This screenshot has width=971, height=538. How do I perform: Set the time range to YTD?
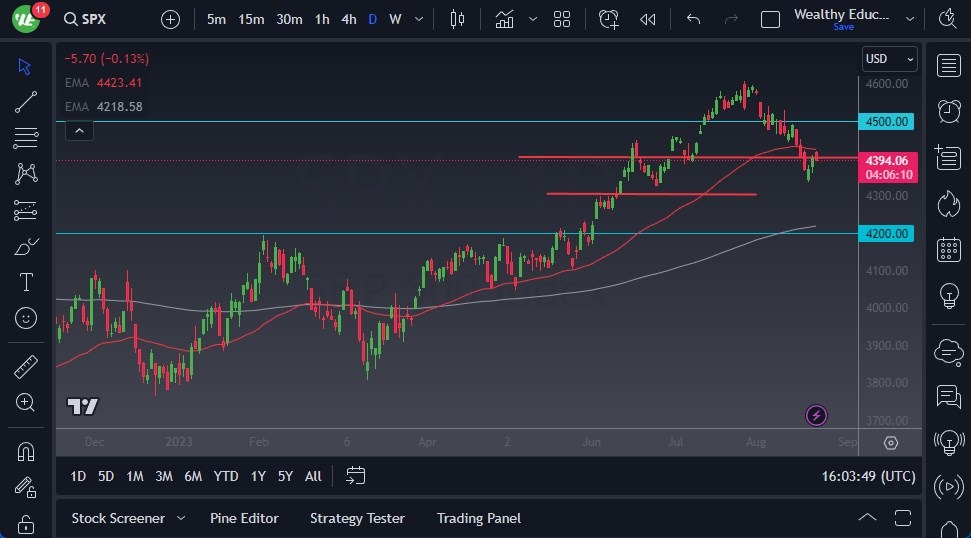tap(226, 476)
